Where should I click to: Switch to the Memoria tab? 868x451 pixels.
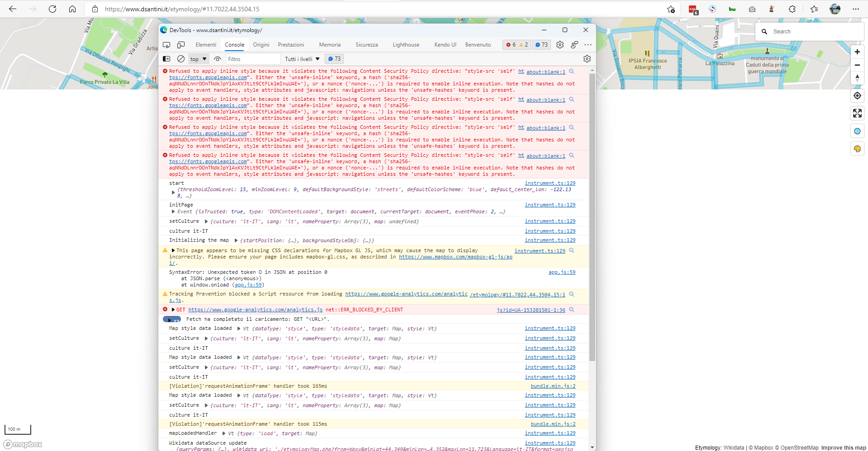pos(329,45)
